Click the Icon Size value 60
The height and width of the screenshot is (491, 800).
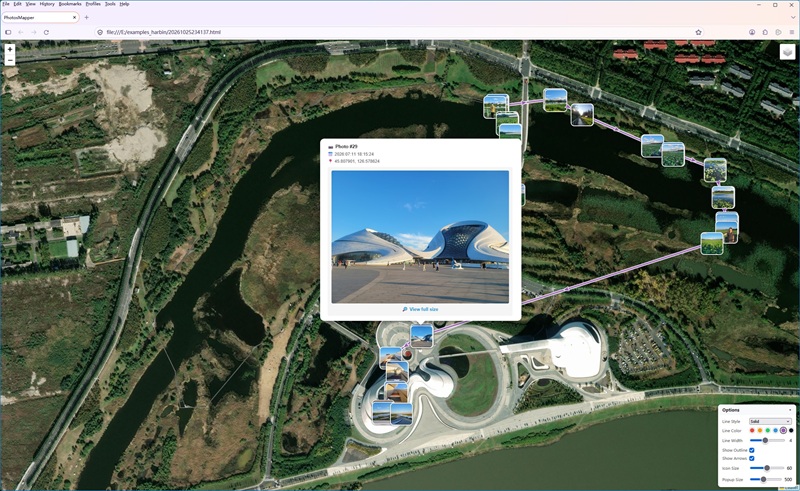790,468
